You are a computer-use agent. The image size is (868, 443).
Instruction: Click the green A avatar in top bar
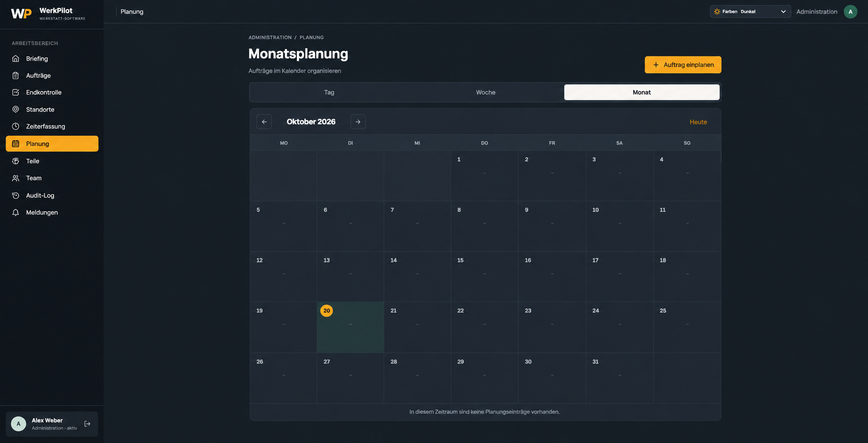pyautogui.click(x=850, y=11)
